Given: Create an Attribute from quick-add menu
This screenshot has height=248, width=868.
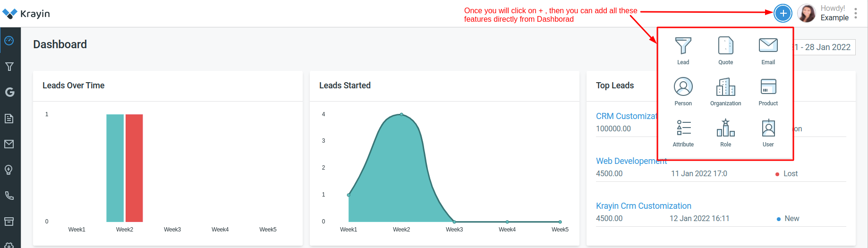Looking at the screenshot, I should pos(683,128).
